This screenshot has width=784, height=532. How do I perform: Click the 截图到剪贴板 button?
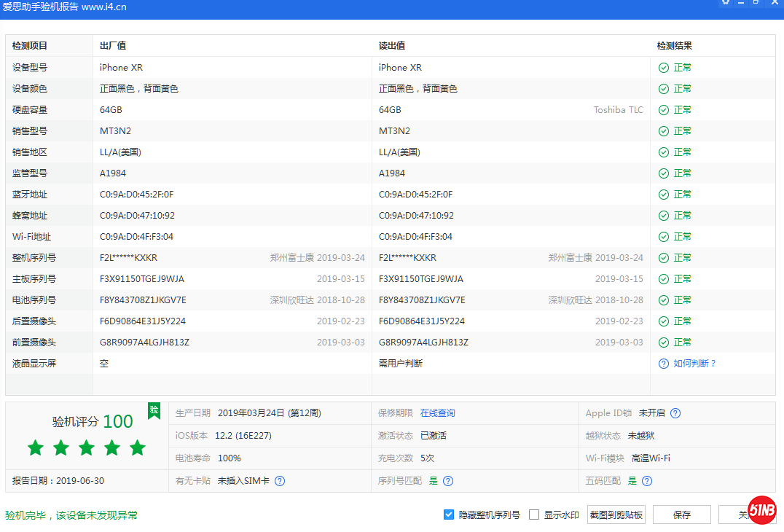click(x=616, y=515)
